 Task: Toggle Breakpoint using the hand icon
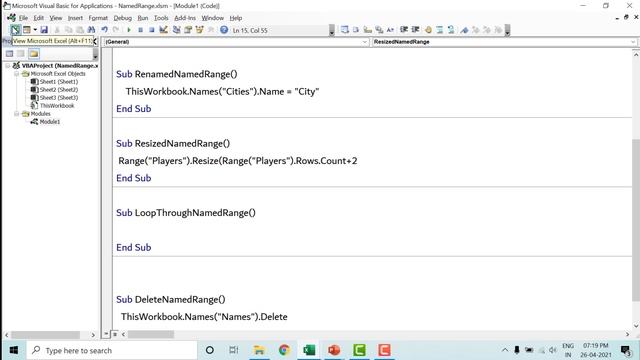(x=428, y=30)
